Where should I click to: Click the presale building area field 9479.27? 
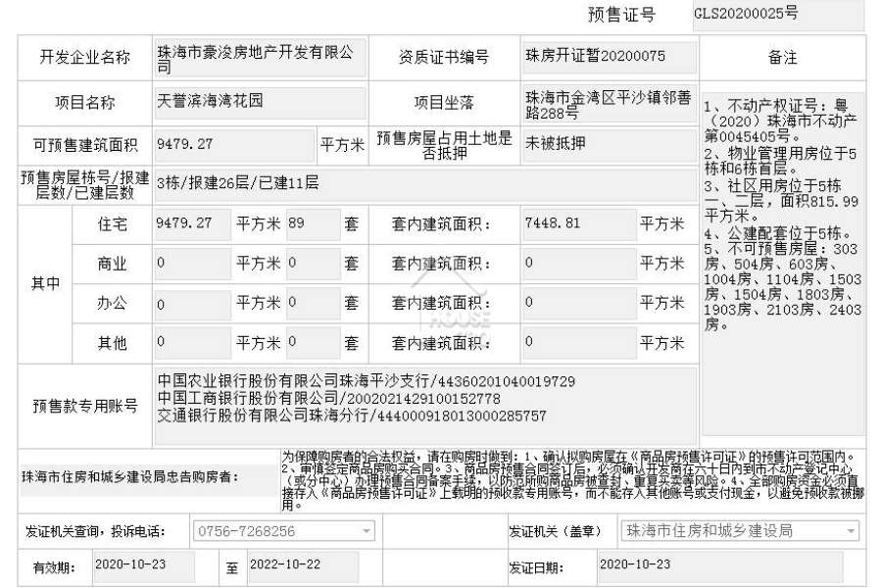(234, 145)
